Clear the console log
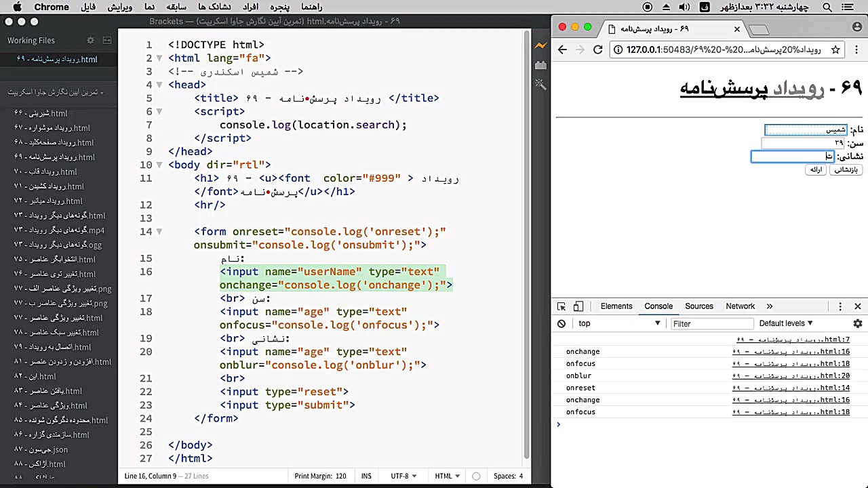Image resolution: width=868 pixels, height=488 pixels. click(x=561, y=324)
